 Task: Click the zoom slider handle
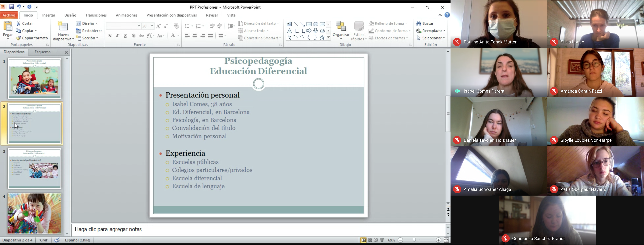[414, 240]
